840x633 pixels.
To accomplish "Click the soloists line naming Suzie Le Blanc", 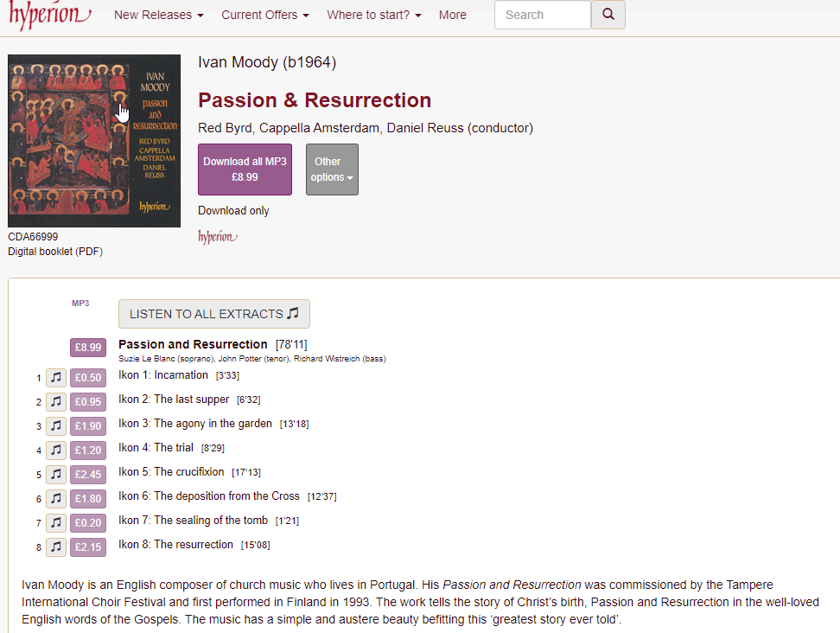I will click(x=251, y=359).
